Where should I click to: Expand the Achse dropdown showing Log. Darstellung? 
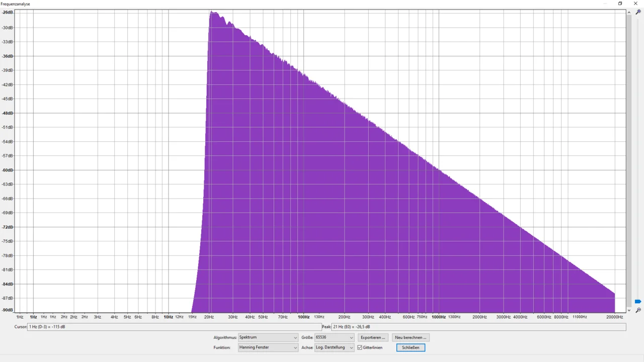(x=334, y=347)
